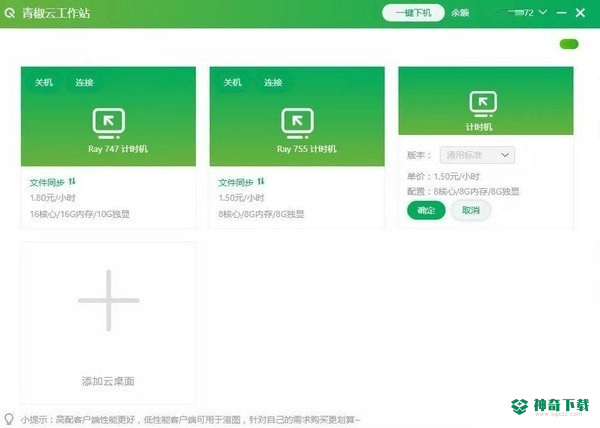The height and width of the screenshot is (428, 600).
Task: Click the 一键下机 button
Action: click(x=413, y=13)
